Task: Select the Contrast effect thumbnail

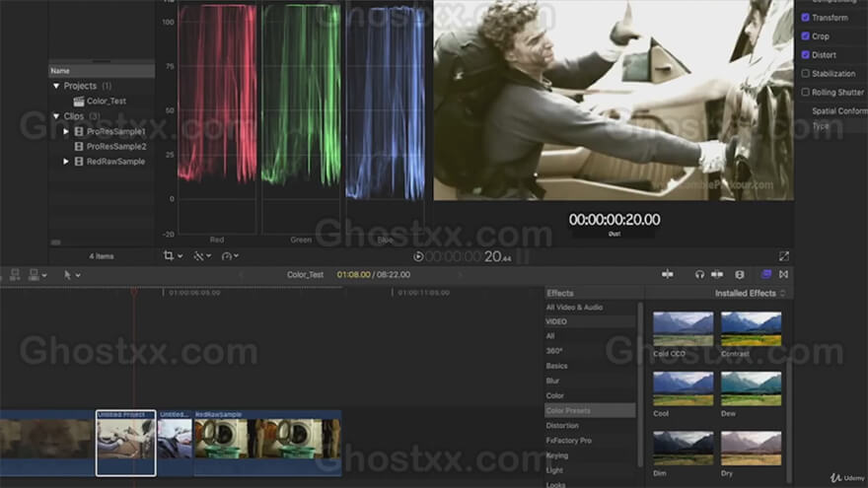Action: [751, 329]
